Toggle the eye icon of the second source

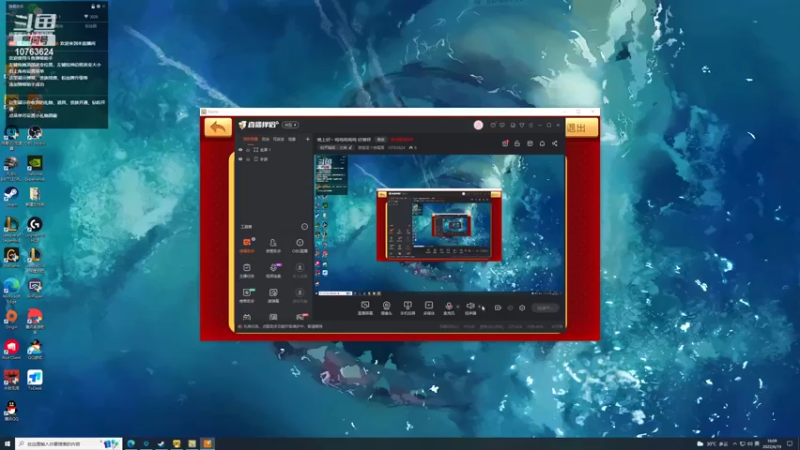pyautogui.click(x=241, y=159)
